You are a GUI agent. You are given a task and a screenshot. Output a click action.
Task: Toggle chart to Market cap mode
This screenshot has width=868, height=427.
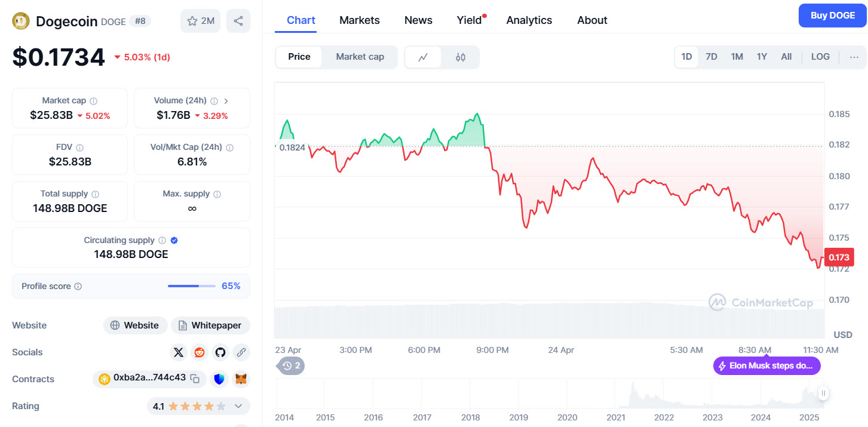click(x=360, y=57)
